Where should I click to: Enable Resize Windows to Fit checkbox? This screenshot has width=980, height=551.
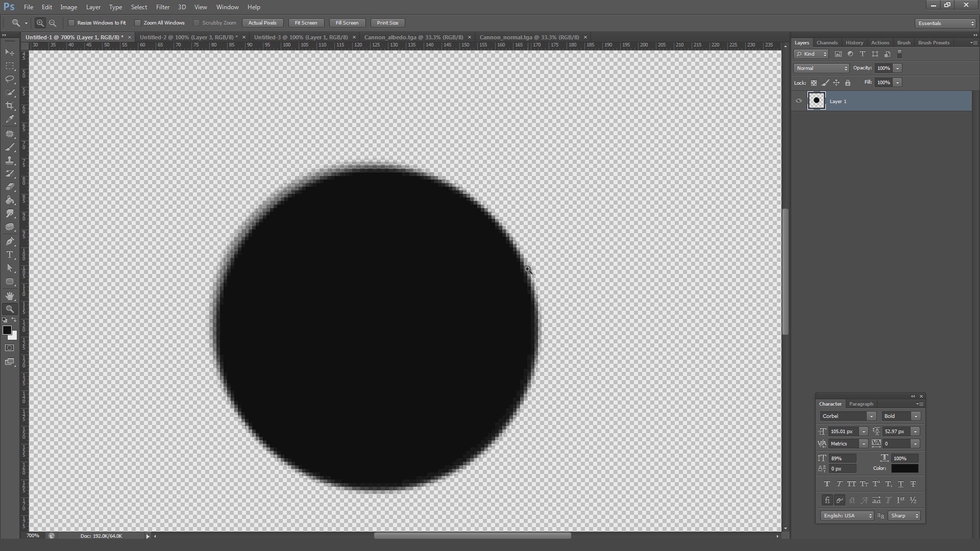pyautogui.click(x=71, y=23)
